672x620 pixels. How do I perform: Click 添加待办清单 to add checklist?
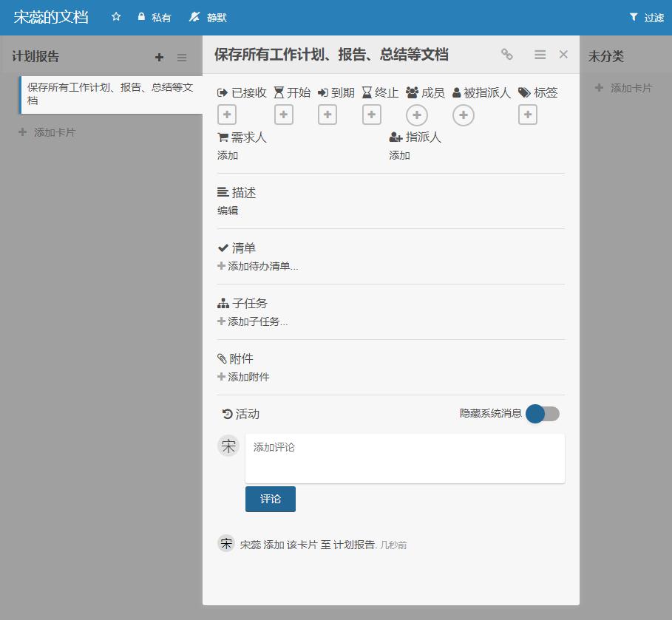[x=258, y=266]
